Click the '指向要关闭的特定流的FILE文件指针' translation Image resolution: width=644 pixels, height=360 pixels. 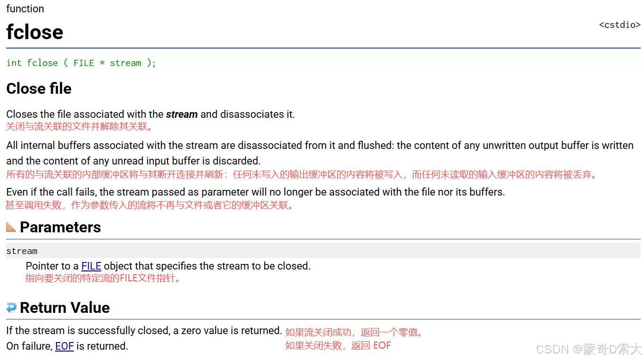pos(103,278)
